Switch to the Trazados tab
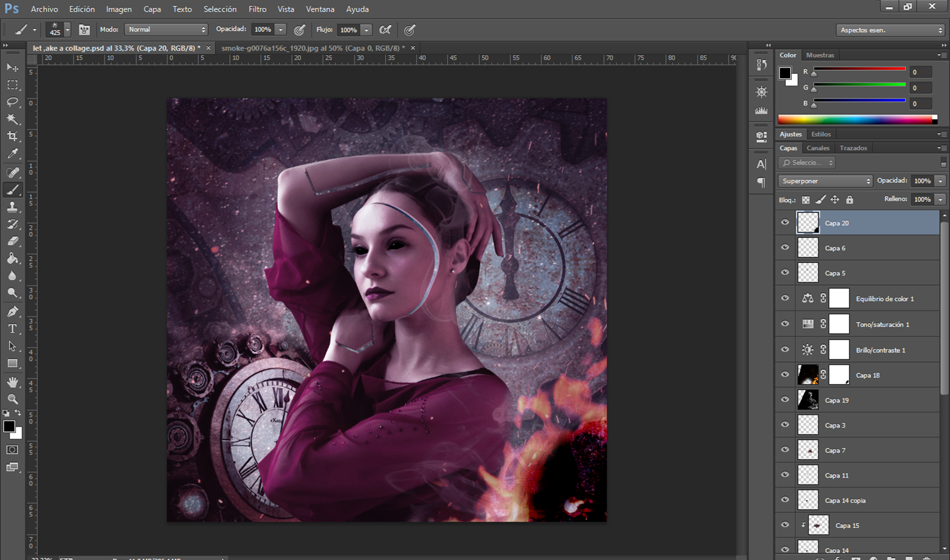950x560 pixels. [x=853, y=148]
